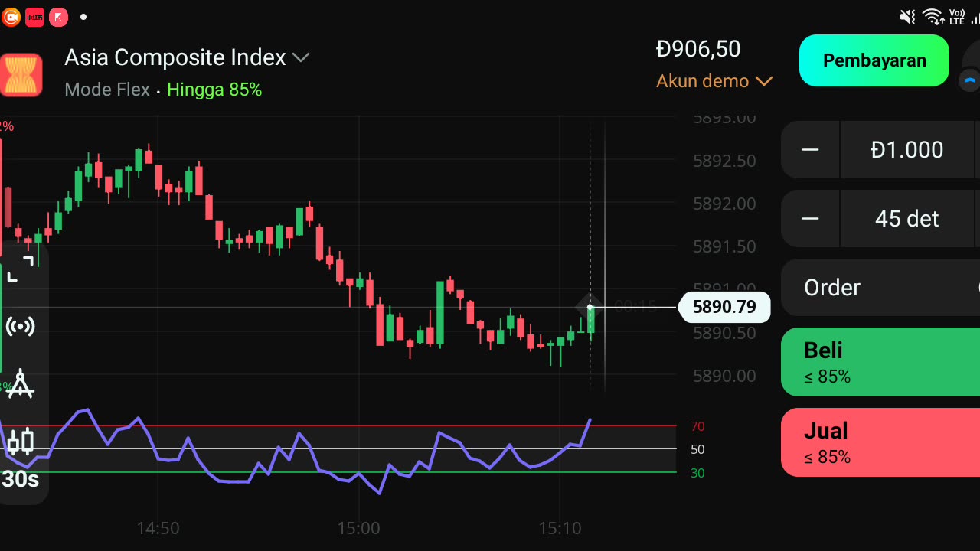Tap the Mode Flex label

coord(107,90)
